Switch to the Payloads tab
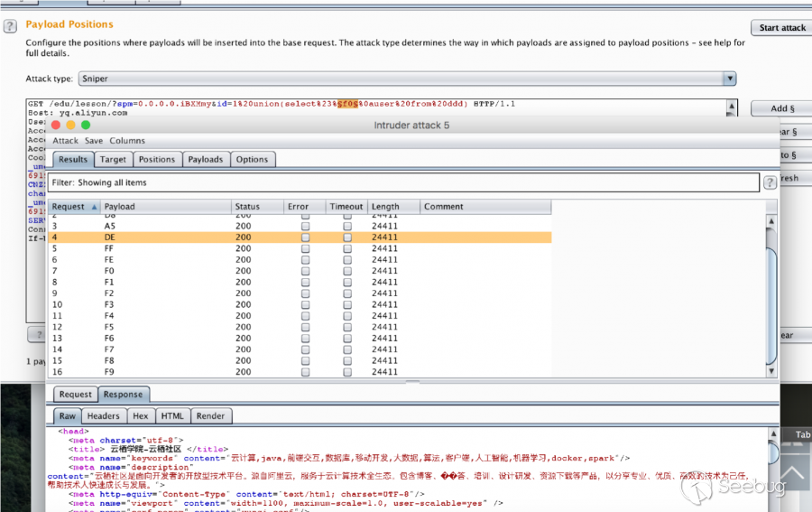Image resolution: width=812 pixels, height=512 pixels. pos(205,159)
